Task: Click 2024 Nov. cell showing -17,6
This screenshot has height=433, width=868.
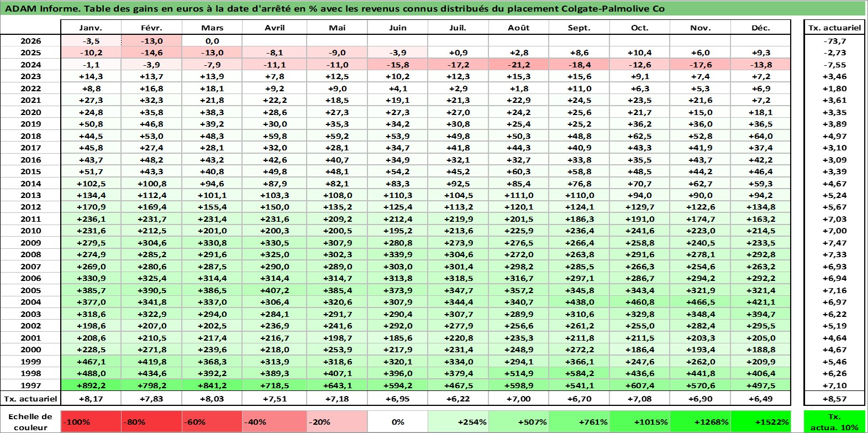Action: (700, 65)
